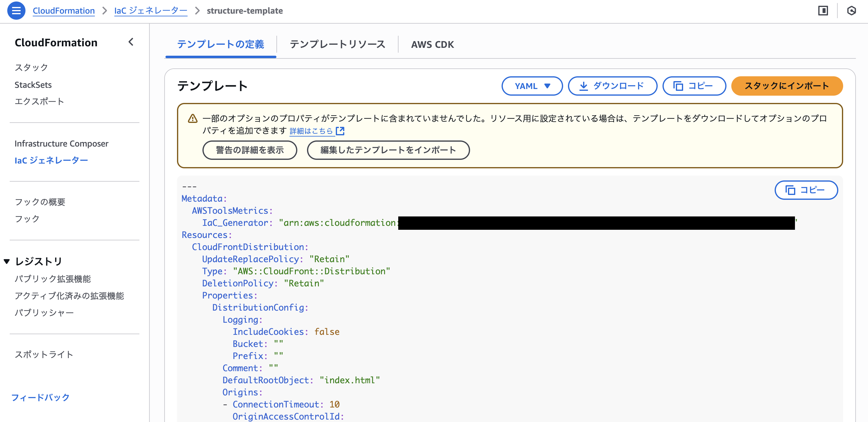Collapse the CloudFormation side navigation
868x422 pixels.
131,42
